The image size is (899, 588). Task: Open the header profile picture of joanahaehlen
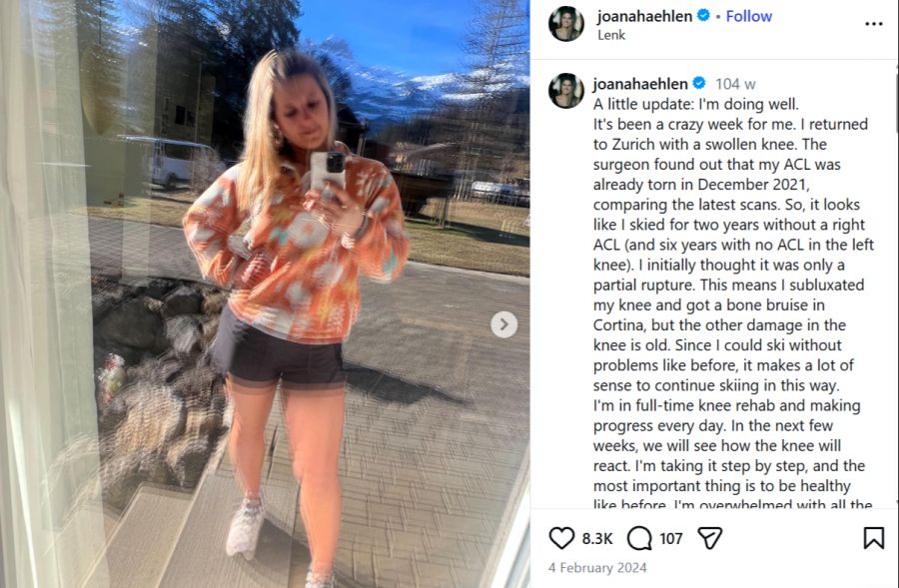point(566,24)
